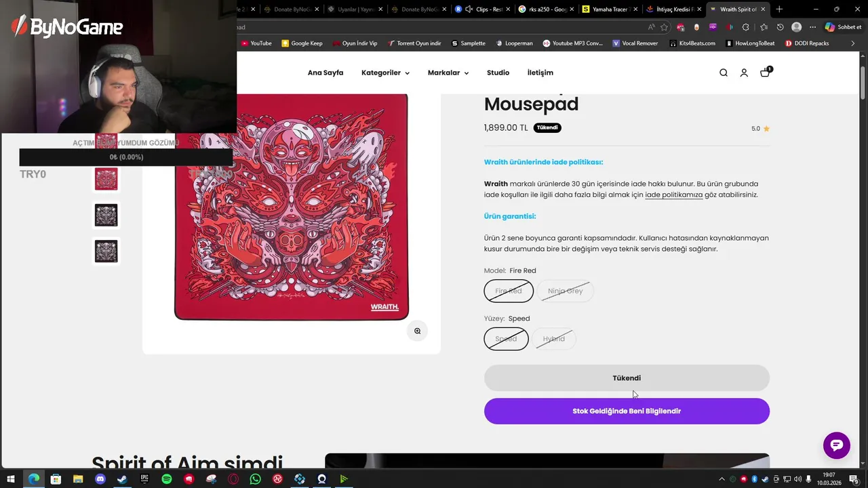Switch to the Clips tab
Screen dimensions: 868x488
pos(482,9)
